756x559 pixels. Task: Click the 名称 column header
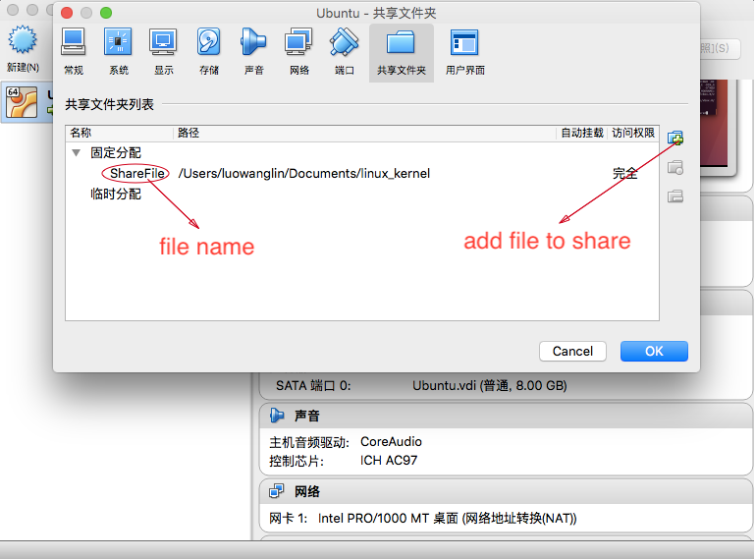[x=119, y=133]
